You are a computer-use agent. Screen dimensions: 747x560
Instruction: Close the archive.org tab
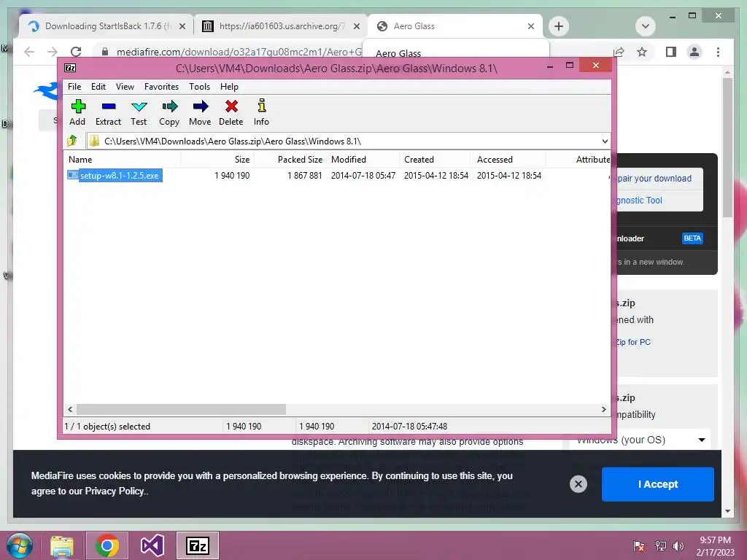(357, 26)
